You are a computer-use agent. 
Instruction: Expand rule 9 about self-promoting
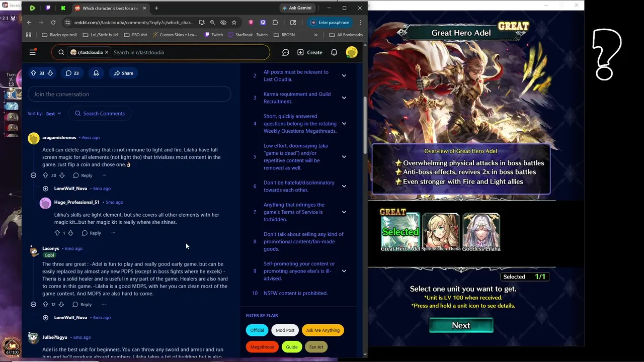click(344, 271)
